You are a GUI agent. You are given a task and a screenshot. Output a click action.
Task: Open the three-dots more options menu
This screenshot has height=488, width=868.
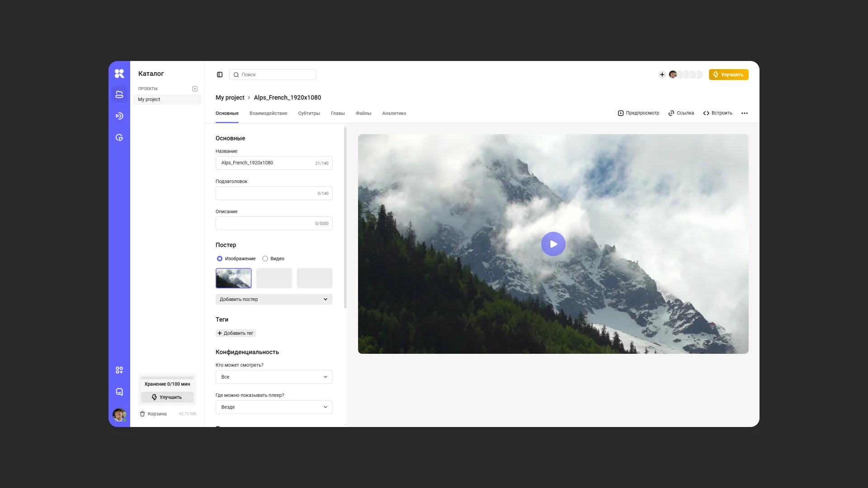[x=745, y=113]
